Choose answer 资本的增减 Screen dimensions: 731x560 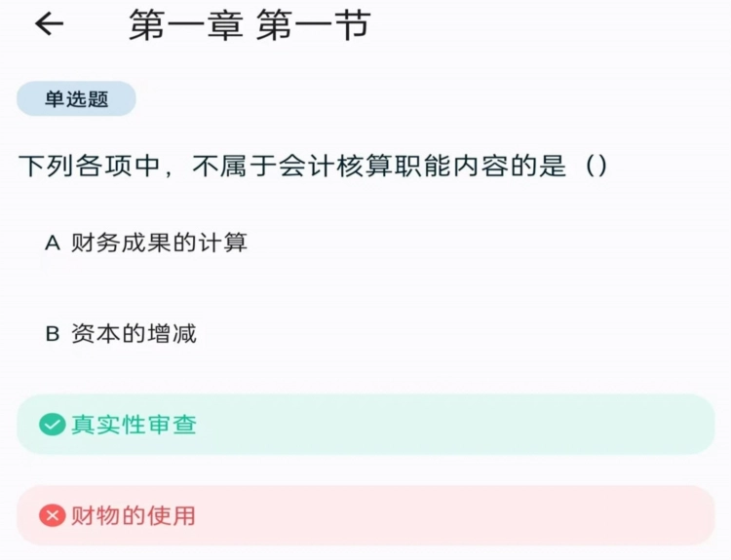point(134,334)
